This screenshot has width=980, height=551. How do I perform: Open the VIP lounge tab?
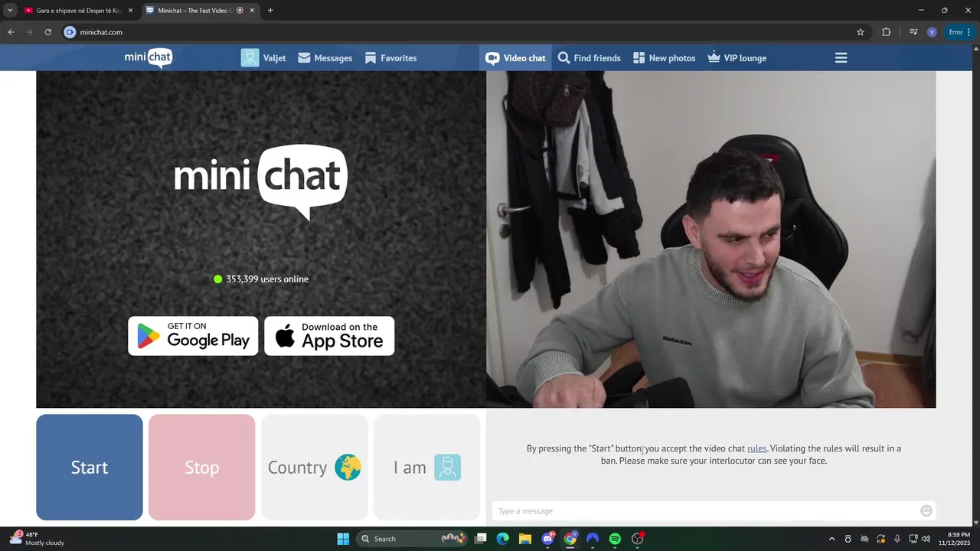737,58
